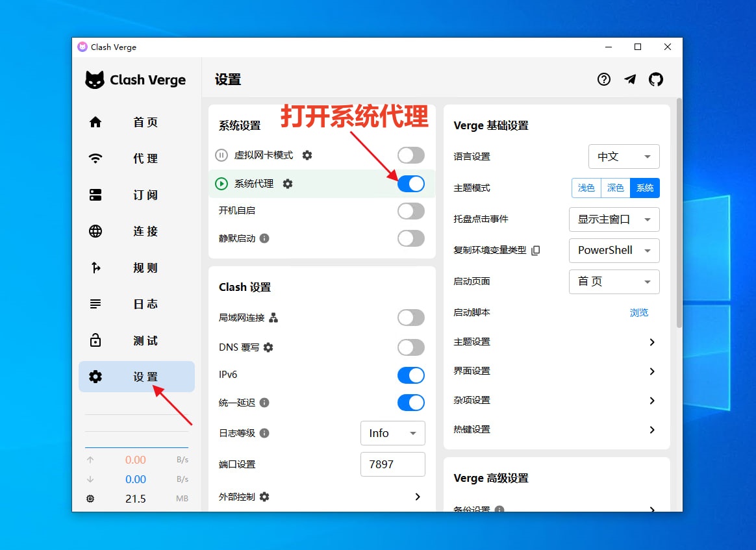Expand 外部控制 chevron
The height and width of the screenshot is (550, 756).
(418, 497)
